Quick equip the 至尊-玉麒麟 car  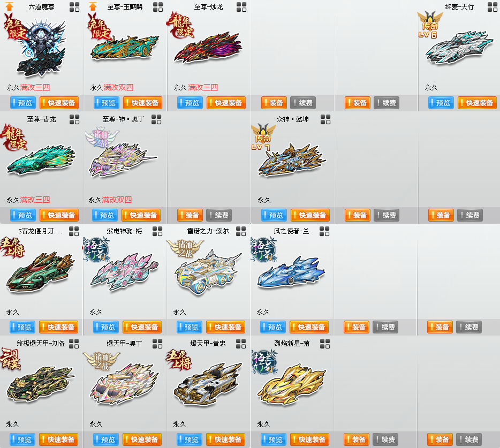pos(142,103)
